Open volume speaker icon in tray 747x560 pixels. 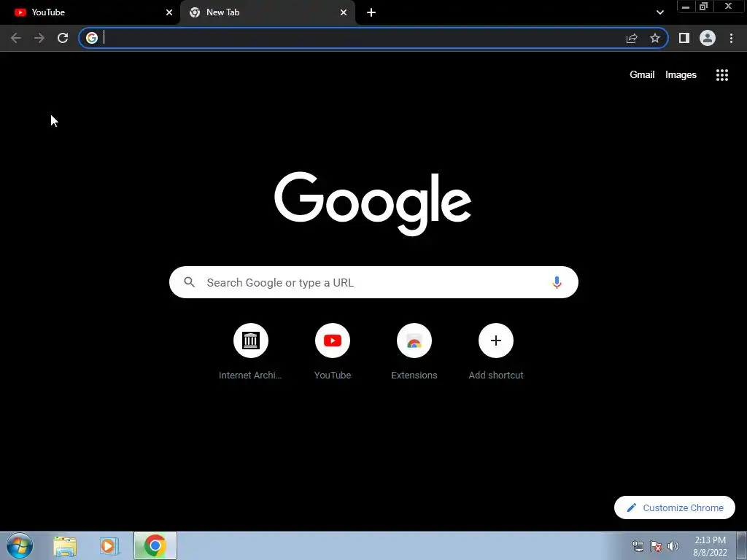[x=673, y=546]
